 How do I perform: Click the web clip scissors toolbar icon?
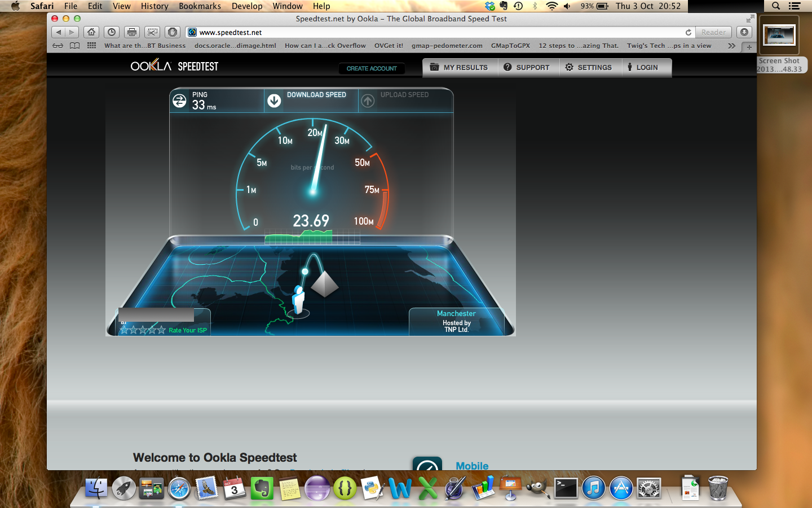tap(152, 32)
